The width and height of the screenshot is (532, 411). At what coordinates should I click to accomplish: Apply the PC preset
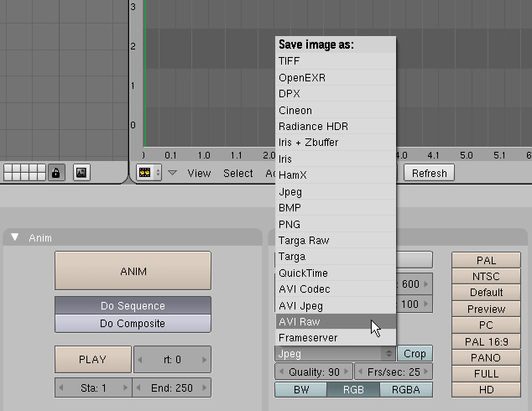(x=486, y=325)
